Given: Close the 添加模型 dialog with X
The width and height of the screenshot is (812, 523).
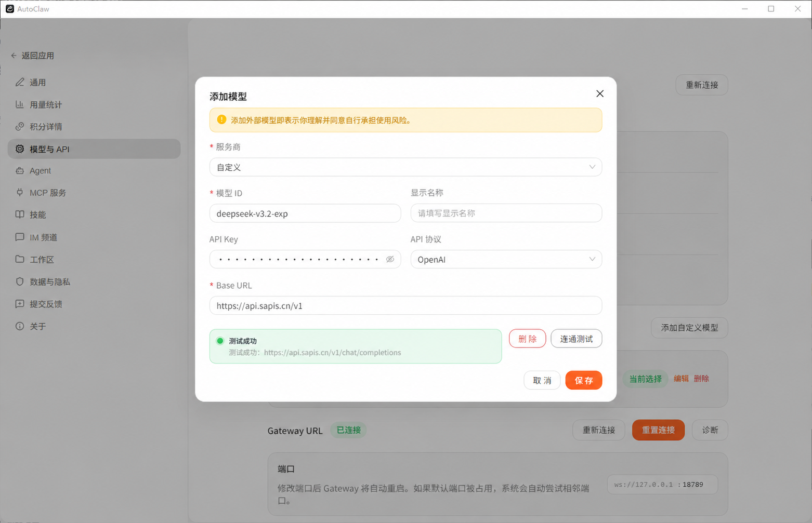Looking at the screenshot, I should (x=600, y=93).
